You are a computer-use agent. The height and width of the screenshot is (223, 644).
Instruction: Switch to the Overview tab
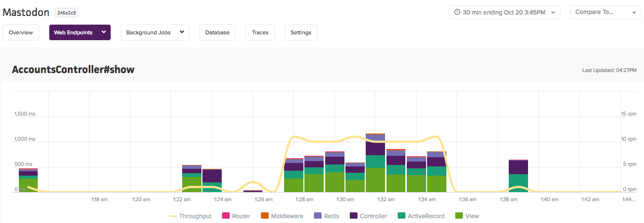click(x=21, y=32)
